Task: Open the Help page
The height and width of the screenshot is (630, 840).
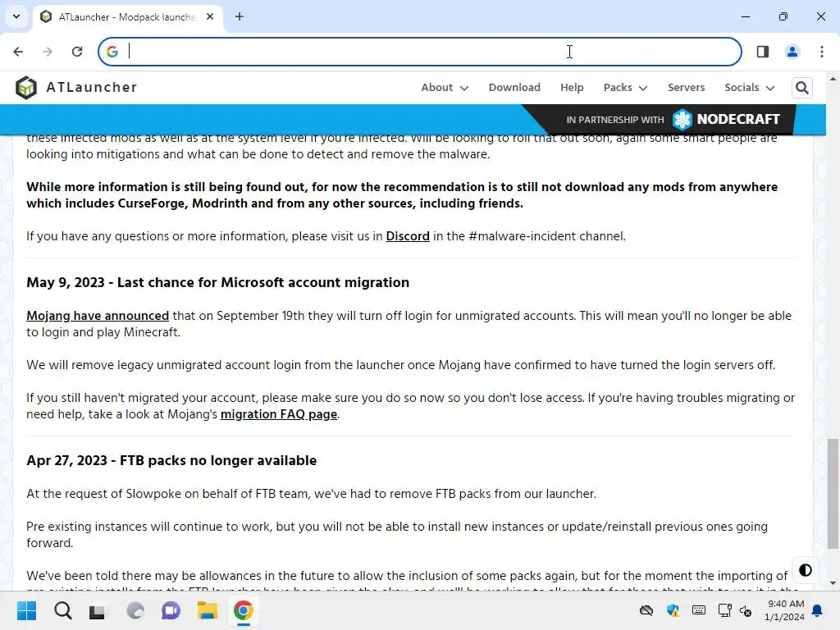Action: 572,87
